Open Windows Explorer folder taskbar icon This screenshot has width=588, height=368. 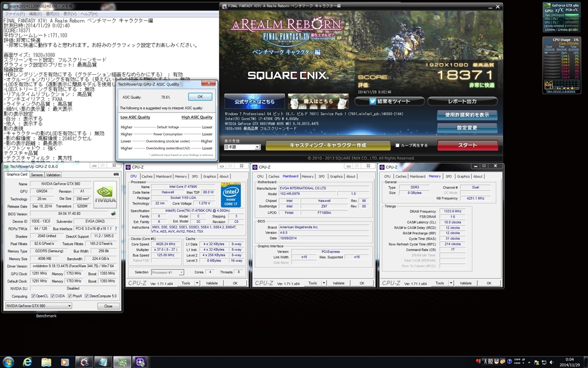pyautogui.click(x=46, y=362)
